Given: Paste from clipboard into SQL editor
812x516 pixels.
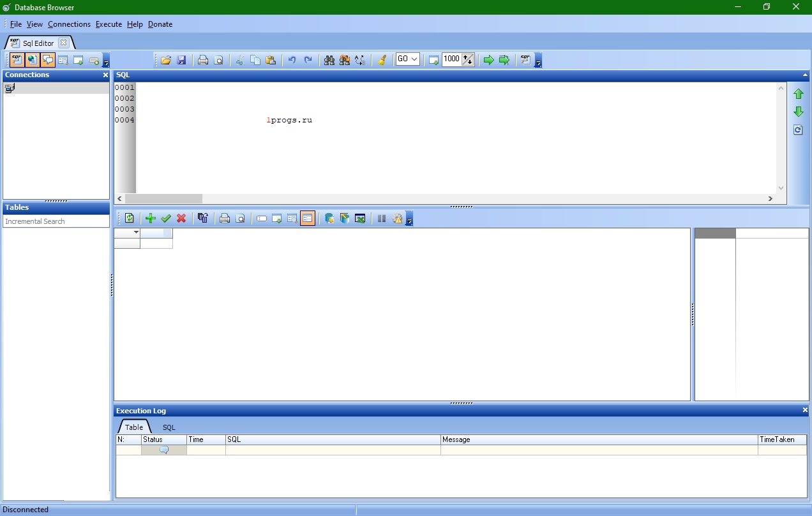Looking at the screenshot, I should point(271,60).
